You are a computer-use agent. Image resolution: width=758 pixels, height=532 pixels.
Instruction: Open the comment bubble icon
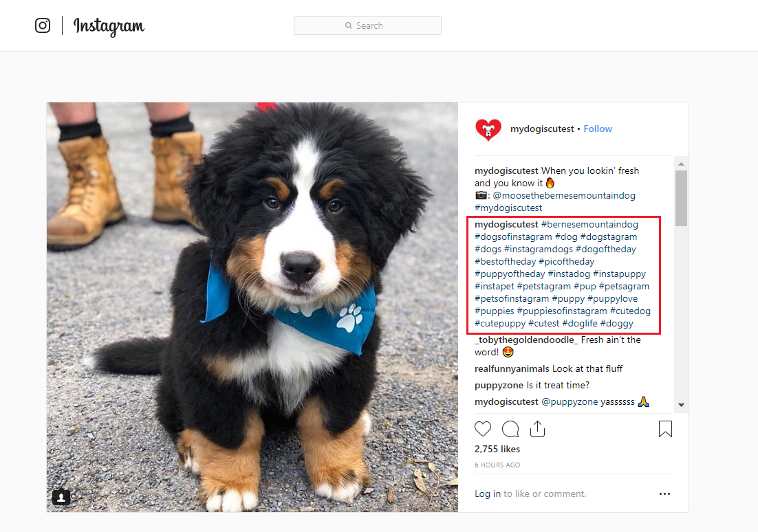click(510, 429)
